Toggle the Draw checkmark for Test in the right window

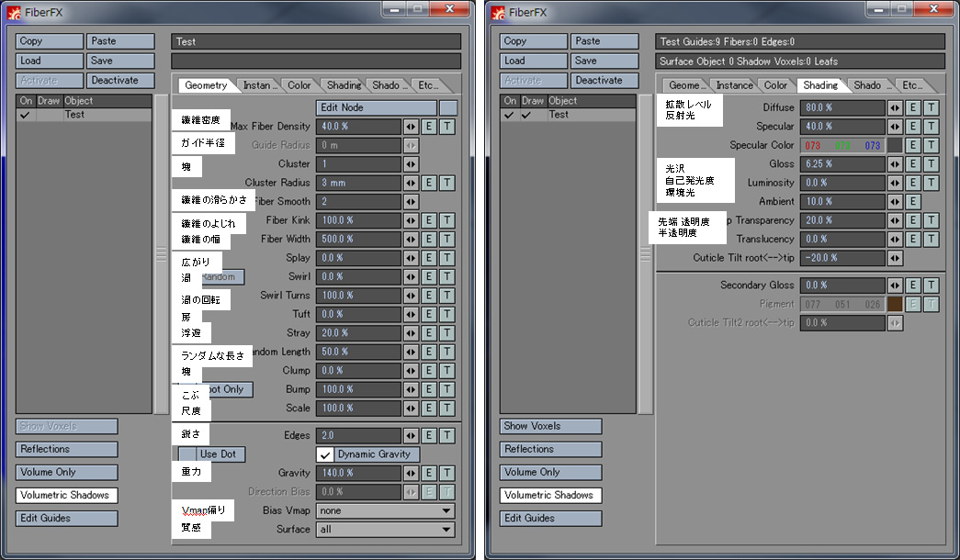click(x=526, y=116)
